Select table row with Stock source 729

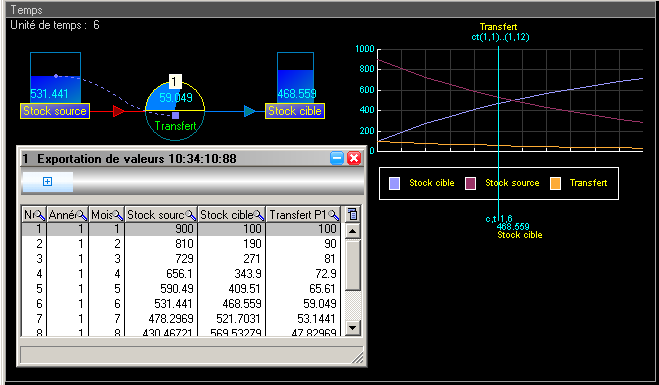(x=182, y=258)
